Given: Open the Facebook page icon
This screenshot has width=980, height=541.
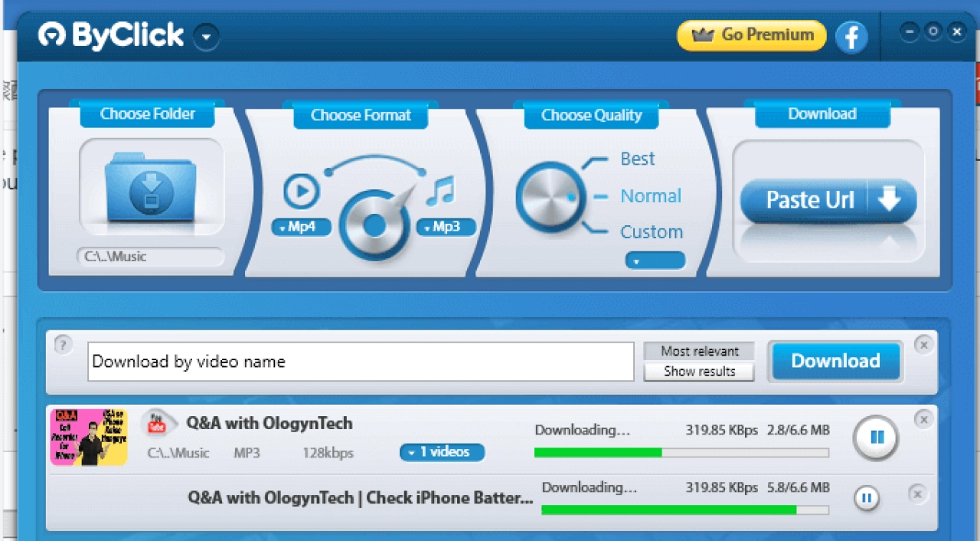Looking at the screenshot, I should click(x=851, y=37).
